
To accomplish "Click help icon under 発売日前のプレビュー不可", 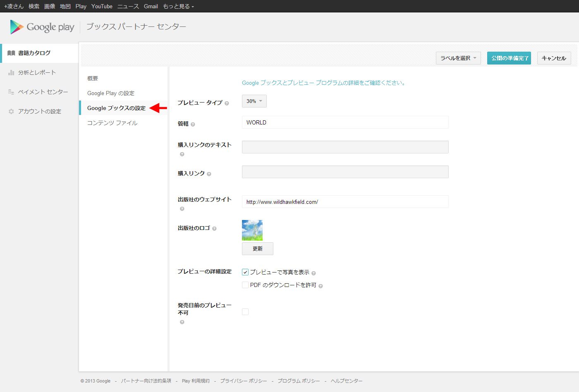I will (x=182, y=322).
